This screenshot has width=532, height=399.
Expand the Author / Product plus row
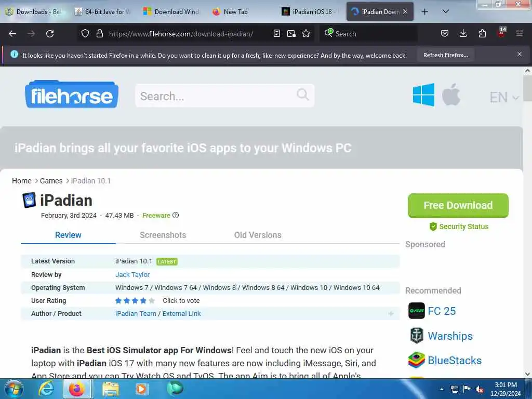point(391,313)
